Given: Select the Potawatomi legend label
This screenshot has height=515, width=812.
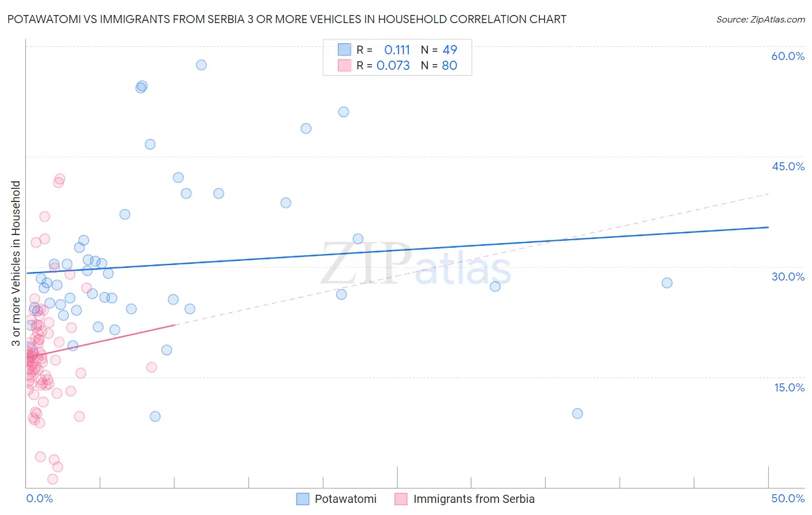Looking at the screenshot, I should tap(345, 499).
